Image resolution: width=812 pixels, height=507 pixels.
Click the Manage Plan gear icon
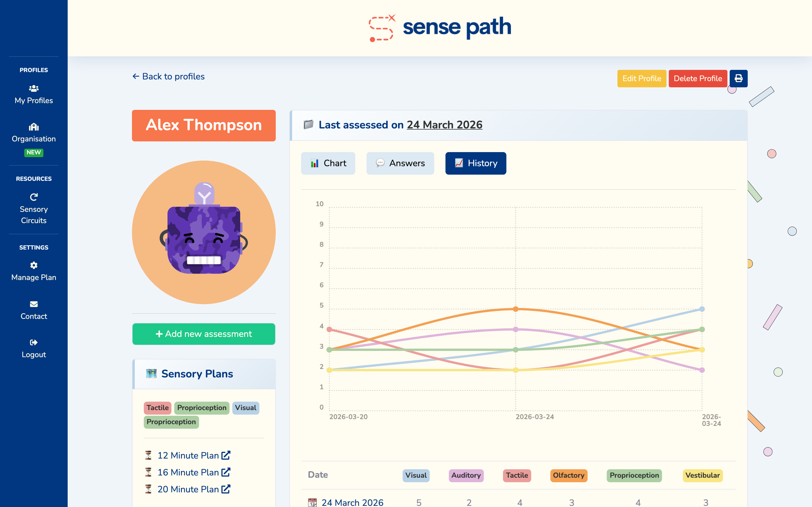34,265
